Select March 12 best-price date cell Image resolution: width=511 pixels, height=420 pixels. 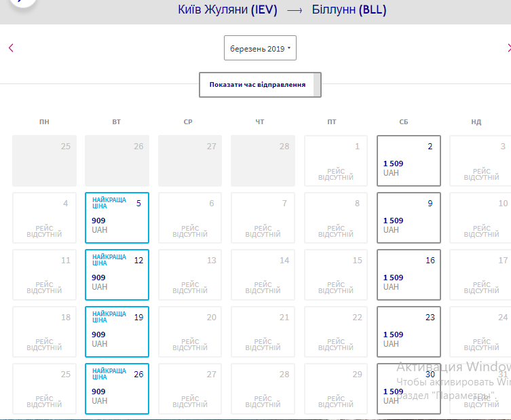(x=117, y=275)
